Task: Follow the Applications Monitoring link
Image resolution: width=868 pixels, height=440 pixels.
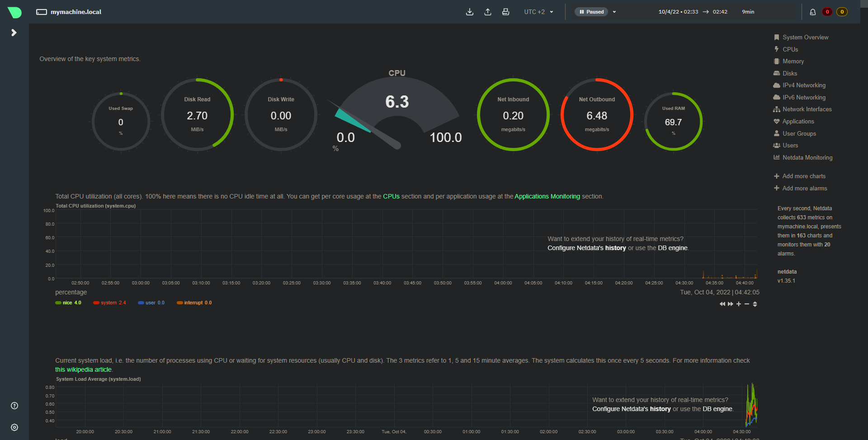Action: coord(547,196)
